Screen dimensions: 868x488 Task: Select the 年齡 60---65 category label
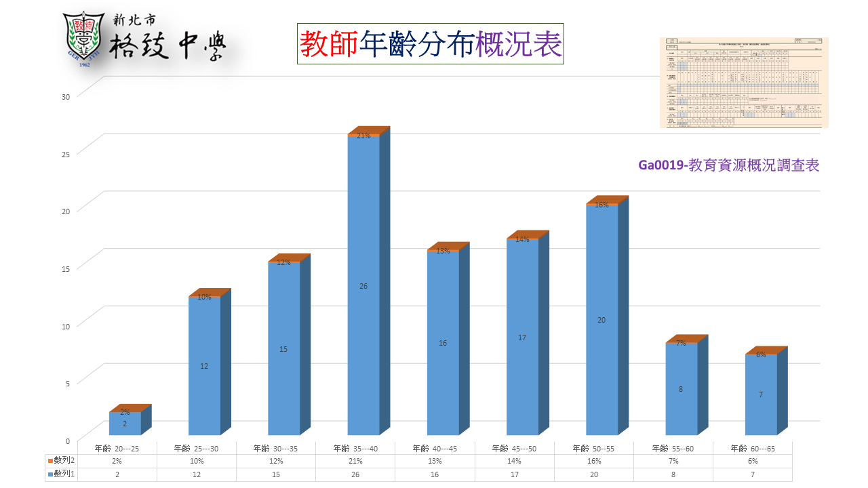752,448
